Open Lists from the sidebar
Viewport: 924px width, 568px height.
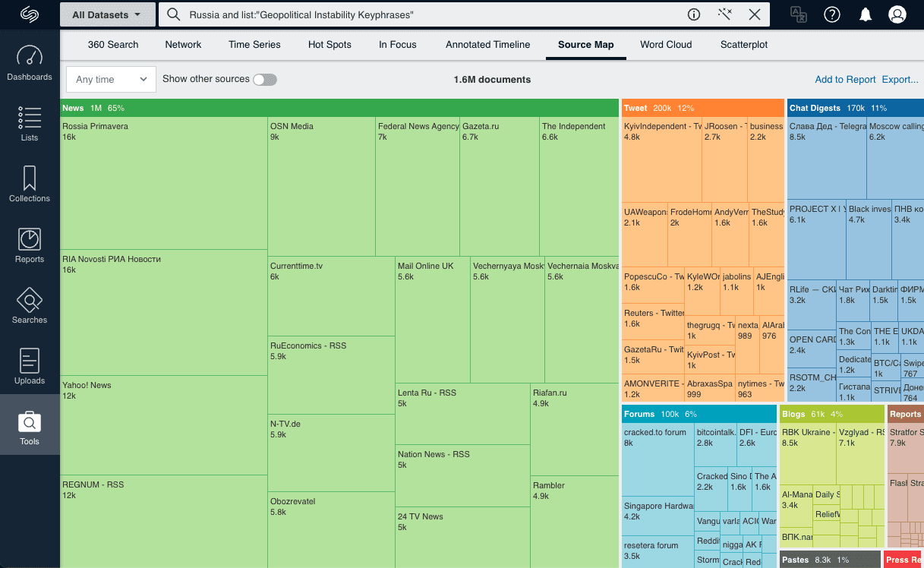click(30, 125)
